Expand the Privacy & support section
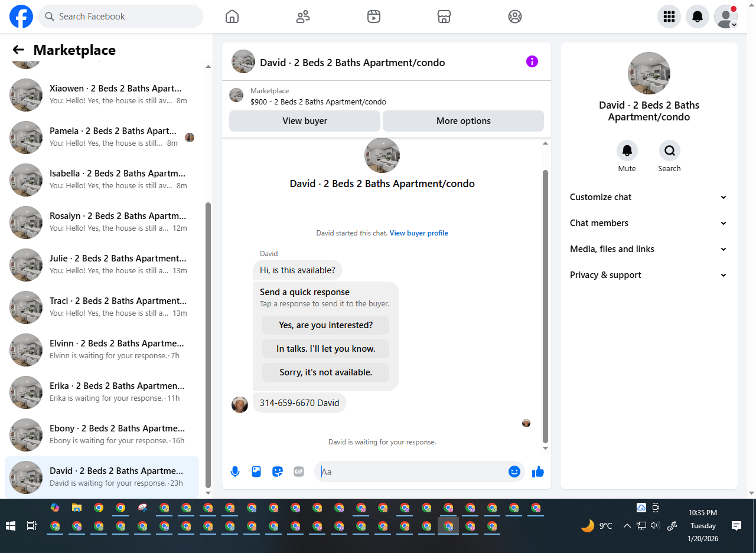Image resolution: width=756 pixels, height=553 pixels. point(649,275)
